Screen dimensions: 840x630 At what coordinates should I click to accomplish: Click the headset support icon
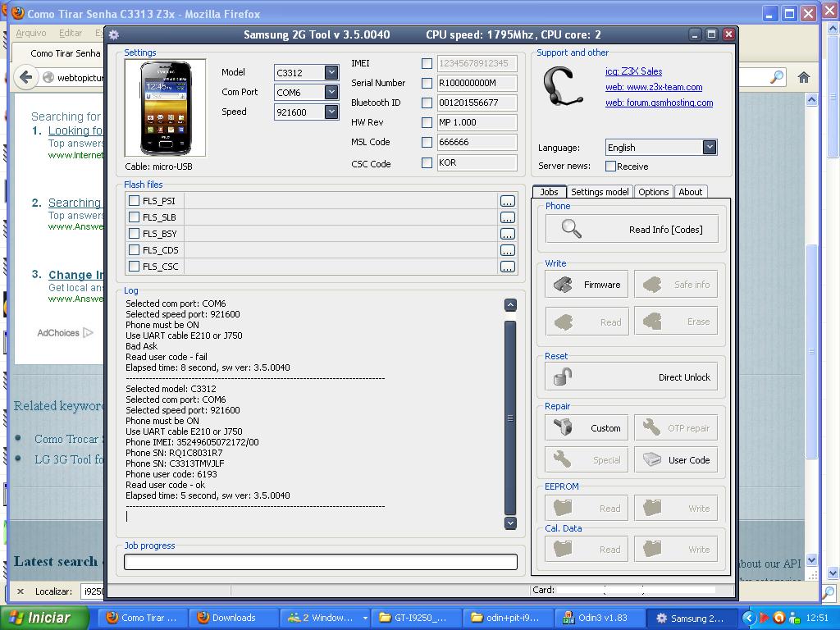pos(562,86)
